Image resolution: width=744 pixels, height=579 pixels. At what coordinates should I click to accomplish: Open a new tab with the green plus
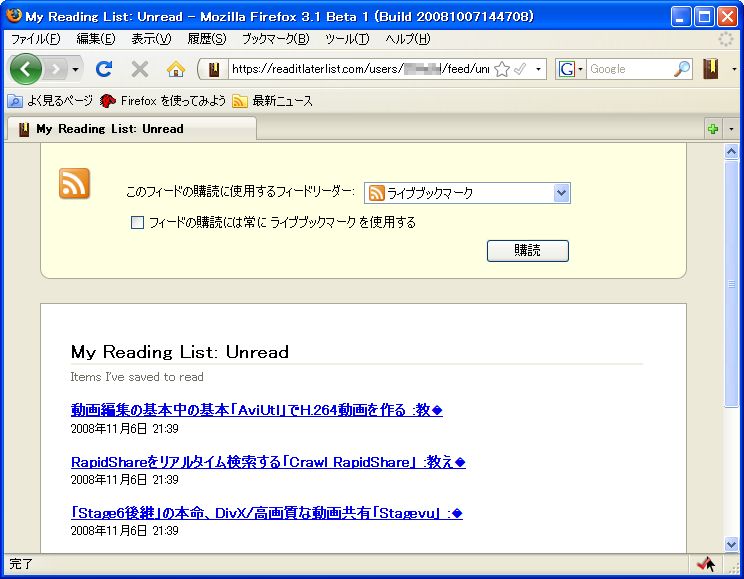tap(713, 129)
